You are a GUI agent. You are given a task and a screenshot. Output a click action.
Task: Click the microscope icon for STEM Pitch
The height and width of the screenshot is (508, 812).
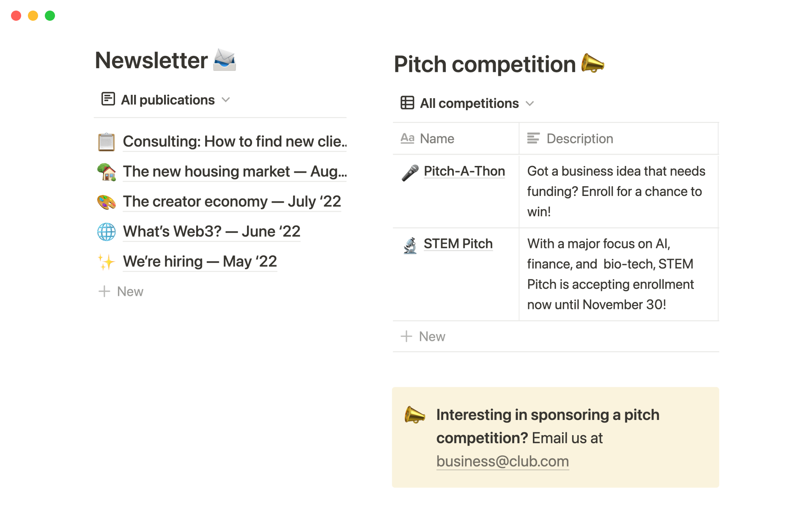point(410,245)
